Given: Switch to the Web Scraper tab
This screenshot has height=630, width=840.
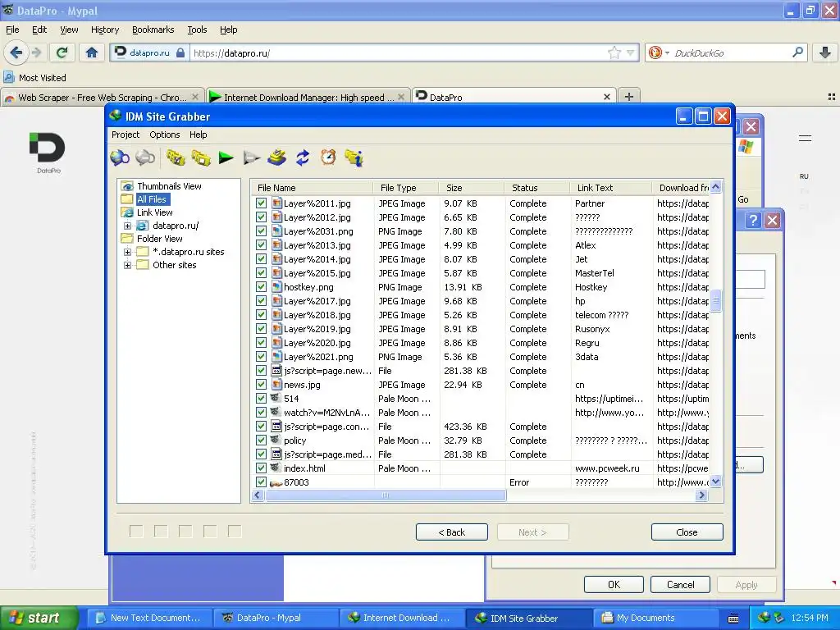Looking at the screenshot, I should [x=103, y=97].
